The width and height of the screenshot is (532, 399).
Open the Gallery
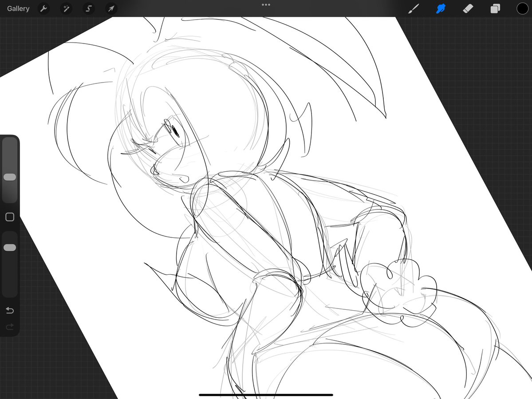pyautogui.click(x=18, y=8)
